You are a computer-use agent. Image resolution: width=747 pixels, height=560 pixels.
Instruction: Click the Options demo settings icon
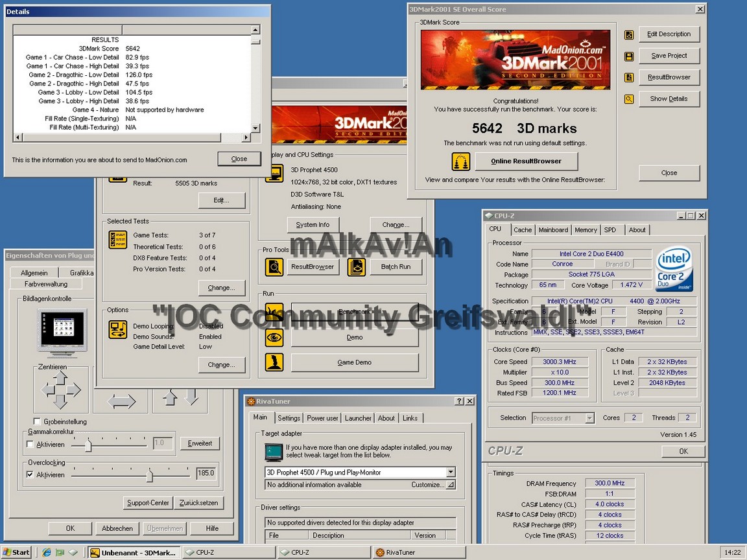click(x=117, y=329)
